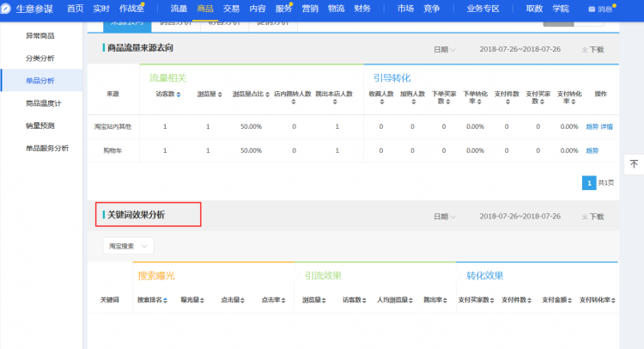Open 内容 in top navigation
The height and width of the screenshot is (349, 644).
click(x=258, y=9)
